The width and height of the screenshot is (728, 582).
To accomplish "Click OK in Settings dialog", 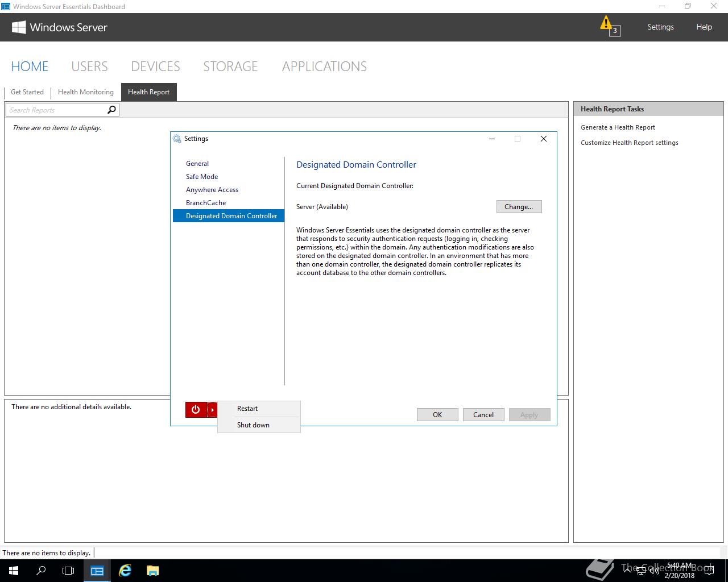I will pos(437,415).
